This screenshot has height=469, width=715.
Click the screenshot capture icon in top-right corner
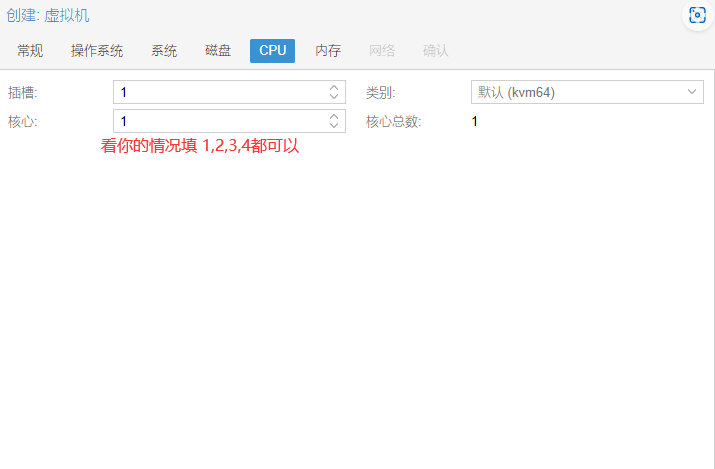click(697, 15)
